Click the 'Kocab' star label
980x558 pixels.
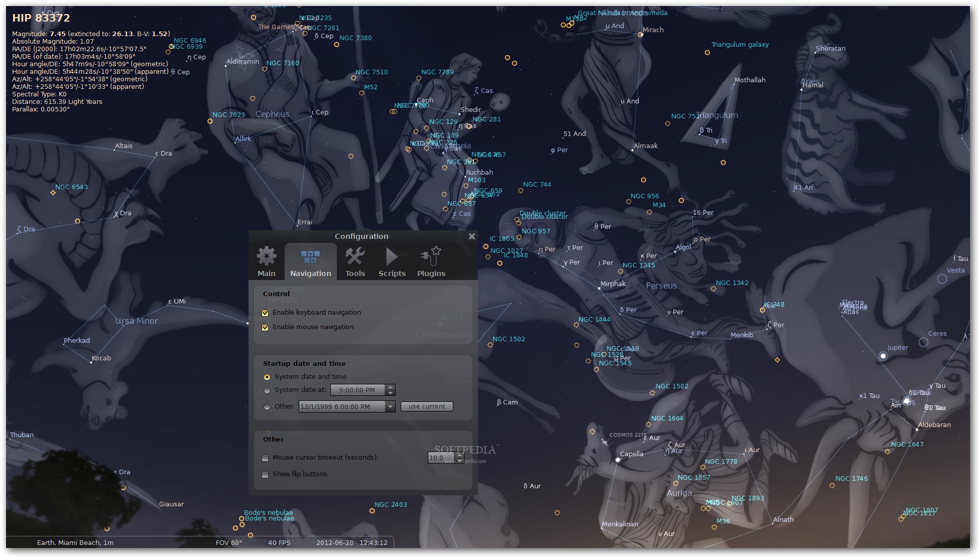click(101, 358)
